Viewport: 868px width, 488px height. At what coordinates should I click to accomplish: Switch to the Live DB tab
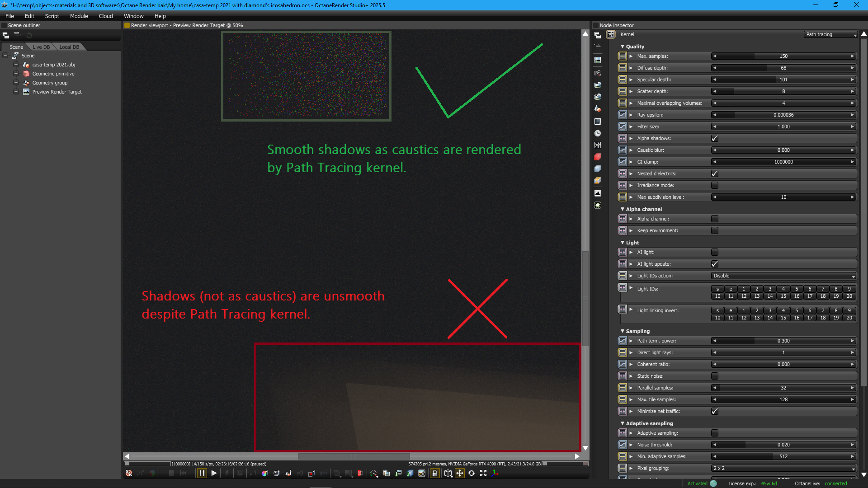pos(41,47)
